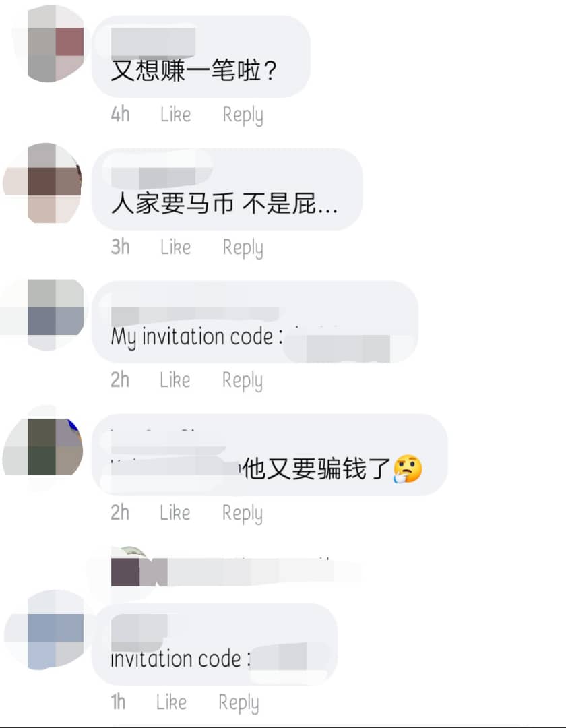Open the '4h' timestamp of the first comment
This screenshot has height=728, width=566.
pos(120,114)
